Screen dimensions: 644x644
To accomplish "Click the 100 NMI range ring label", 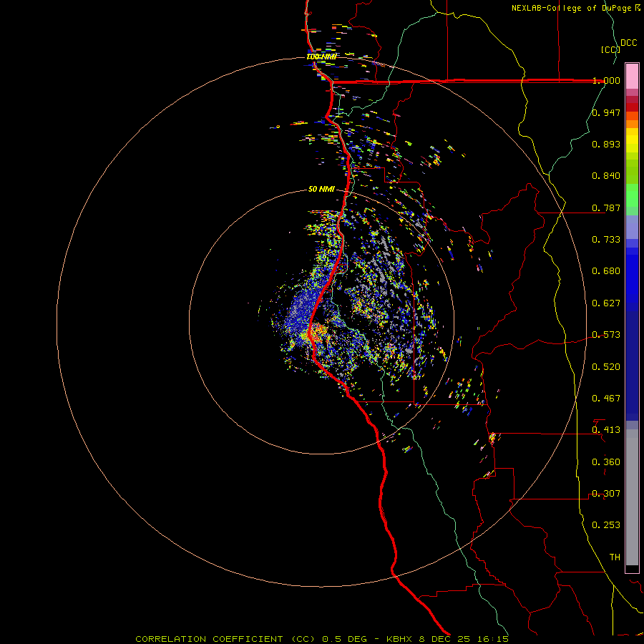I will tap(321, 57).
